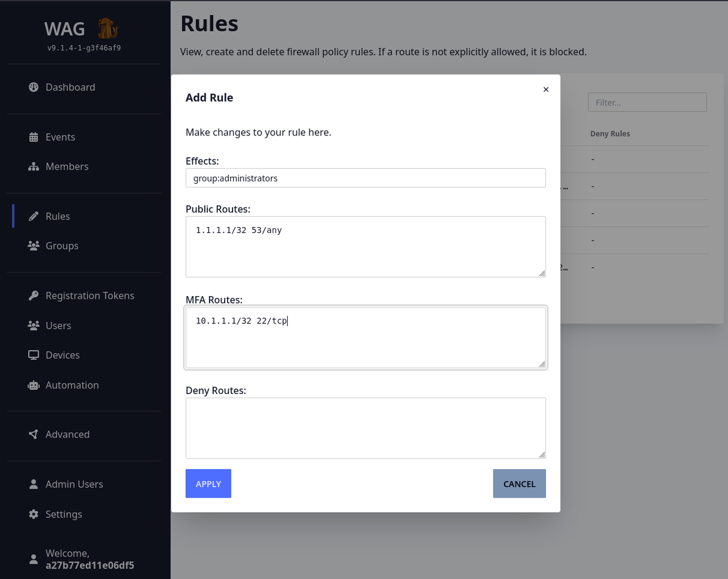Click the Dashboard gauge icon

(33, 87)
